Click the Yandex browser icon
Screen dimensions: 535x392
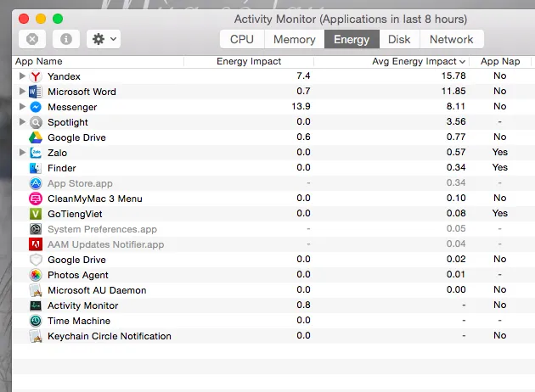point(36,76)
